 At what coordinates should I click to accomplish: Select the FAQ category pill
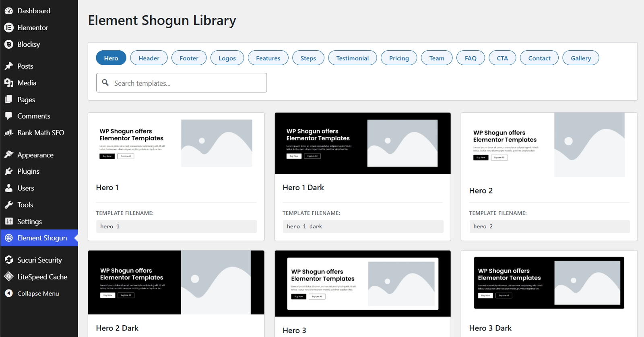[471, 58]
